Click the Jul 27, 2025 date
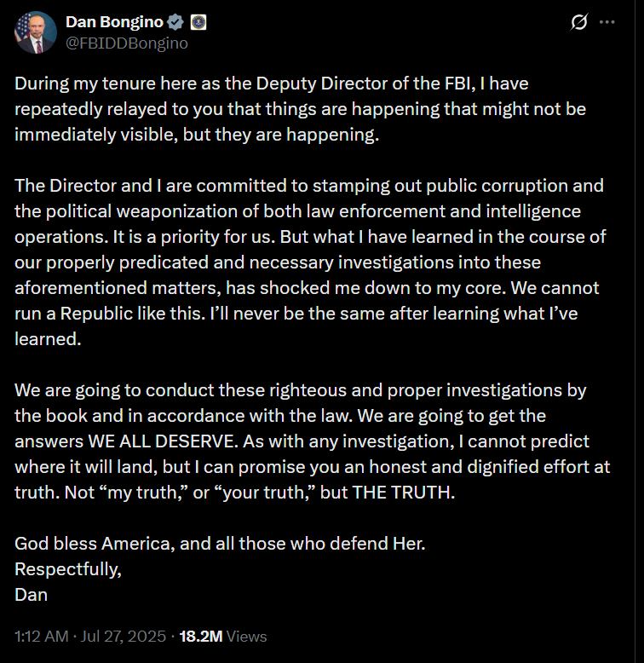 (123, 637)
